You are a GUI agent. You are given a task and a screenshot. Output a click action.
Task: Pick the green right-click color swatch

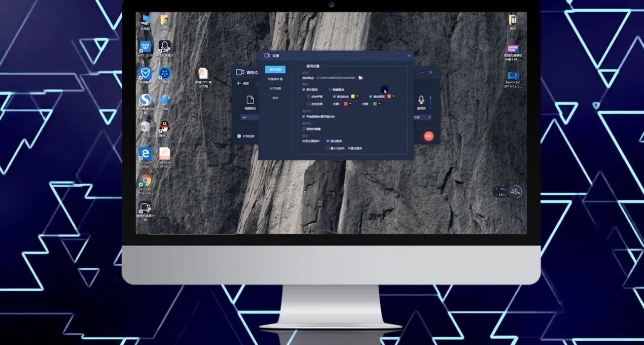point(375,103)
